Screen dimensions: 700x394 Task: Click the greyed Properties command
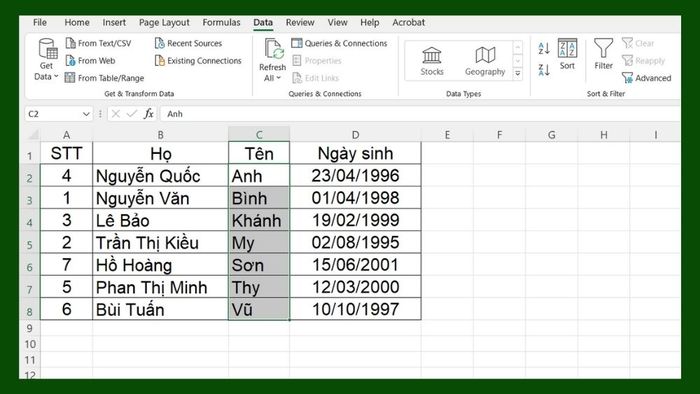317,61
